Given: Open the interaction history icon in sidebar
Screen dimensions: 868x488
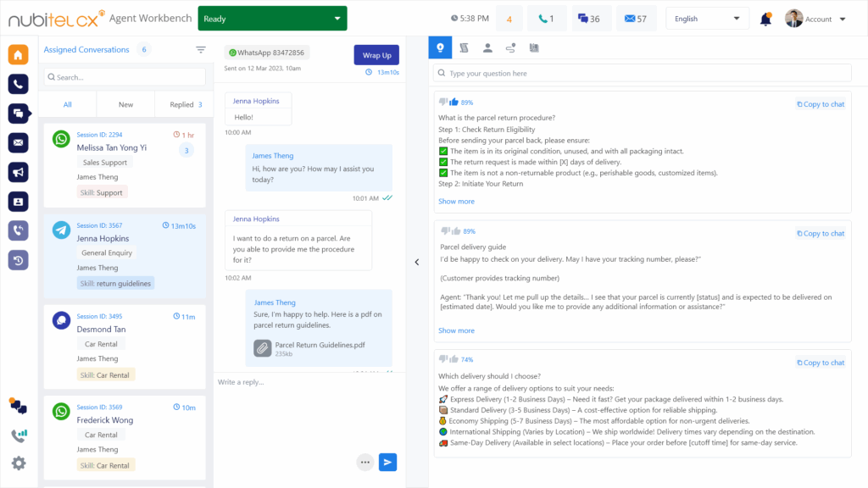Looking at the screenshot, I should point(17,260).
